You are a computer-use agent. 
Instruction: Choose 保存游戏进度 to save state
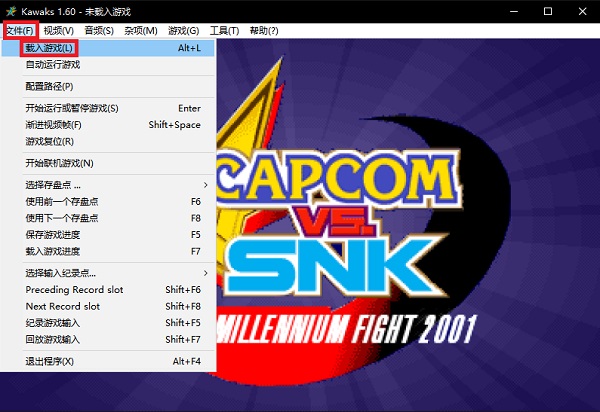coord(108,234)
